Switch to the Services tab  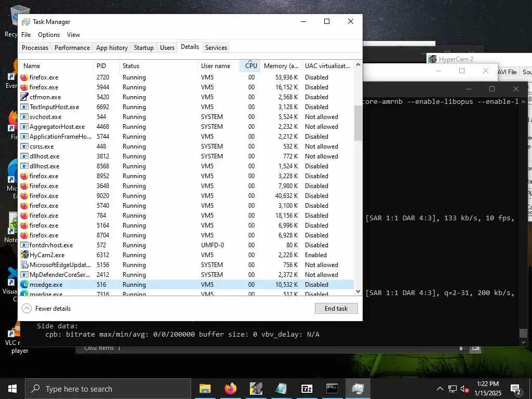(216, 47)
